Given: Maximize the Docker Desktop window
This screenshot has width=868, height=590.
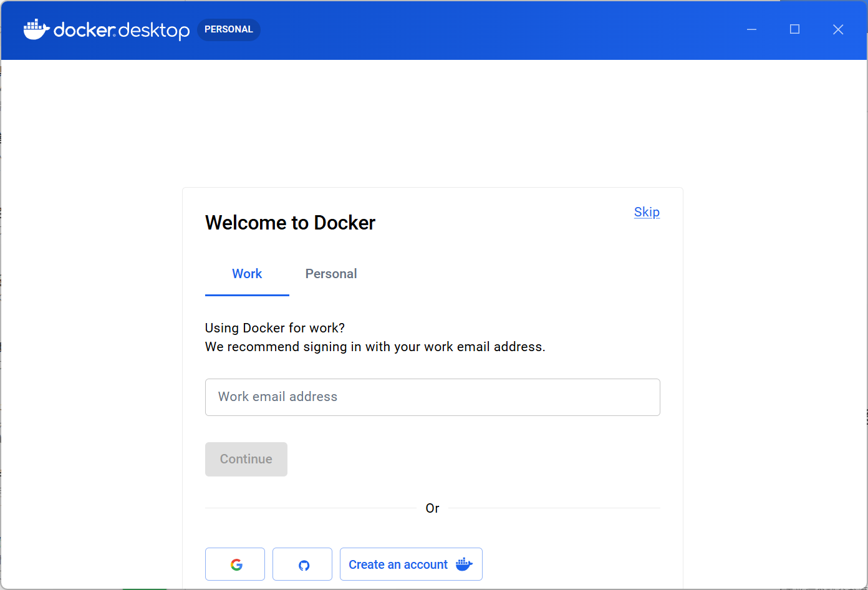Looking at the screenshot, I should pos(795,29).
